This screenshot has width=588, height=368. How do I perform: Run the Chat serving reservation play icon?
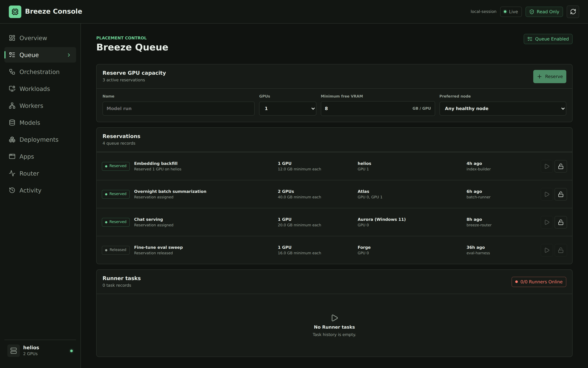pos(547,222)
